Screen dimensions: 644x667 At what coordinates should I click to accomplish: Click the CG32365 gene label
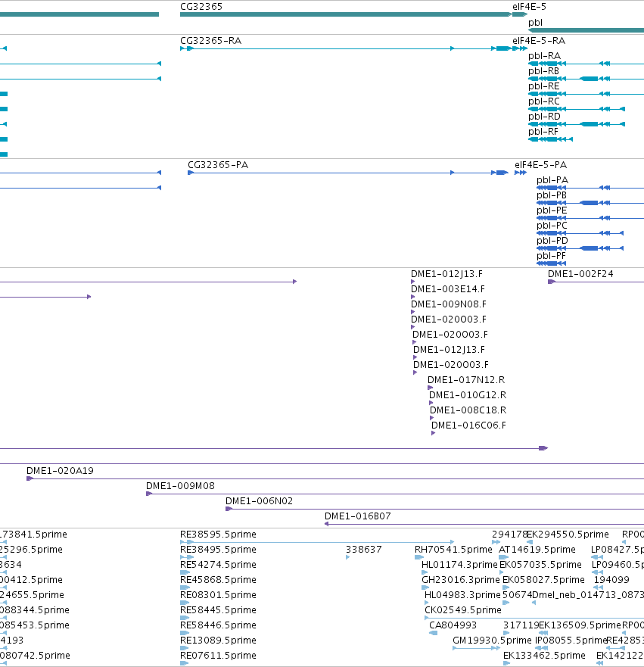click(x=201, y=6)
